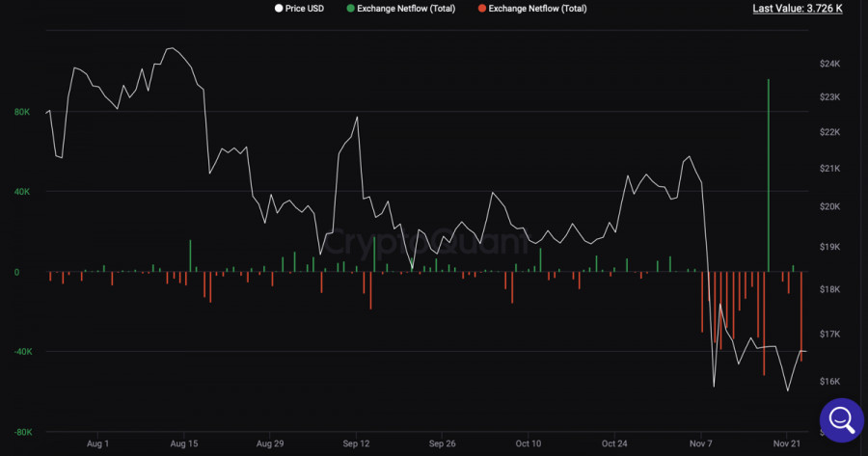
Task: Click the -40K netflow axis label
Action: click(22, 352)
